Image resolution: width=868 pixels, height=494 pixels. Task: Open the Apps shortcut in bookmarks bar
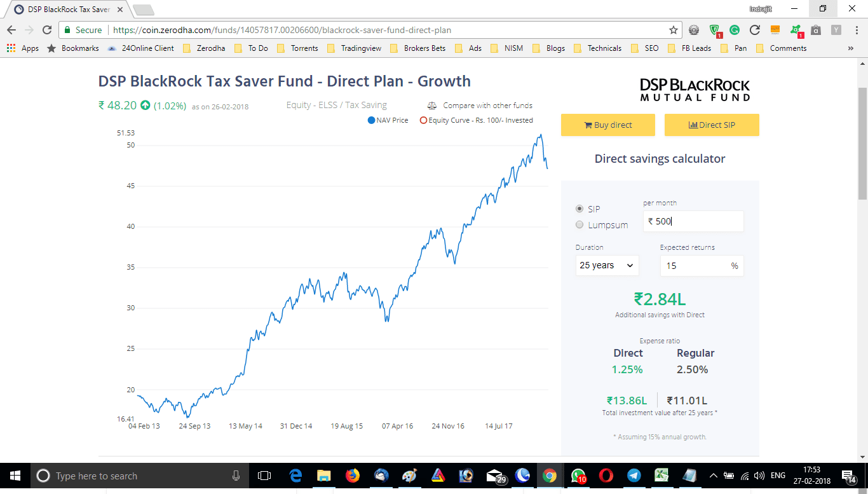pos(23,48)
